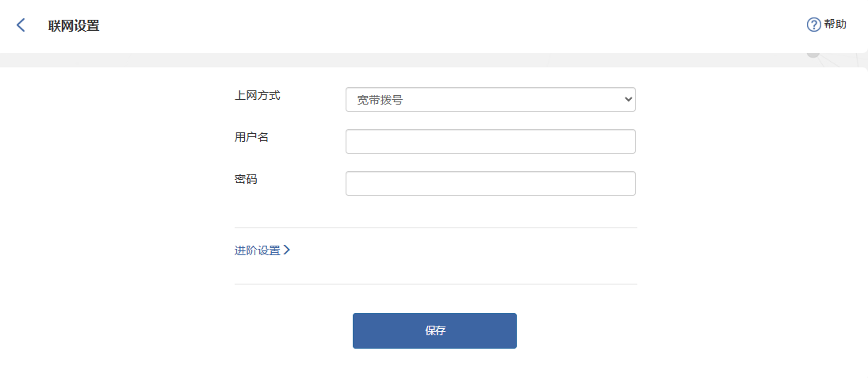Screen dimensions: 868x378
Task: Open the 帮助 help link
Action: pos(835,25)
